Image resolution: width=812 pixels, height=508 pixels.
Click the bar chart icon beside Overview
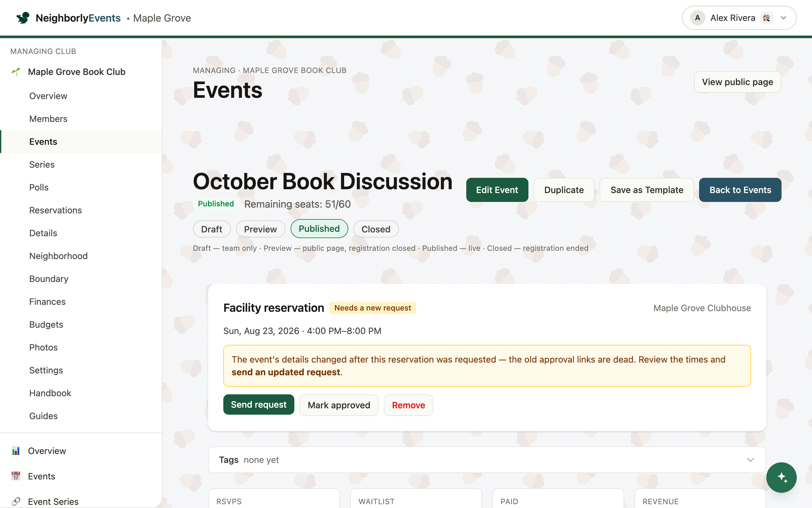pos(16,451)
